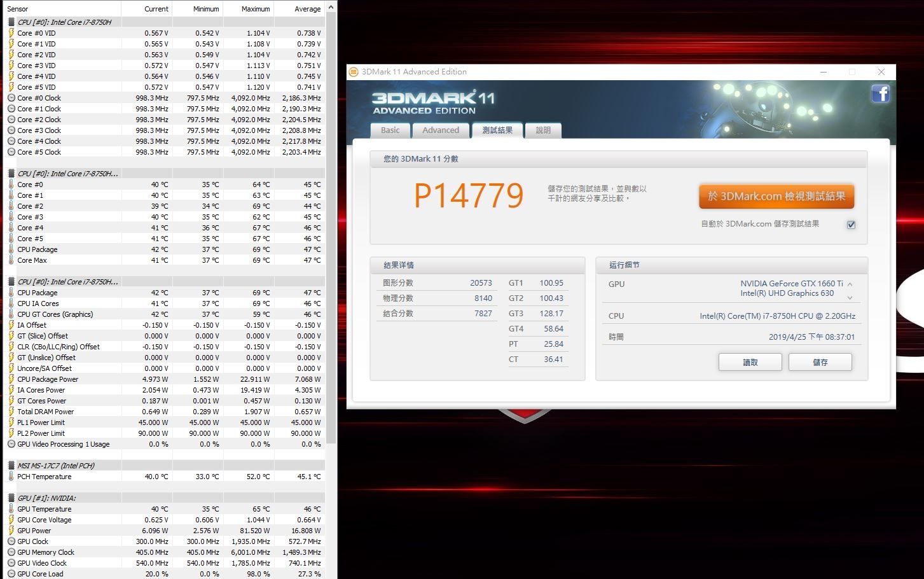The height and width of the screenshot is (579, 924).
Task: Select the GPU [#1] NVIDIA chip icon
Action: (x=11, y=498)
